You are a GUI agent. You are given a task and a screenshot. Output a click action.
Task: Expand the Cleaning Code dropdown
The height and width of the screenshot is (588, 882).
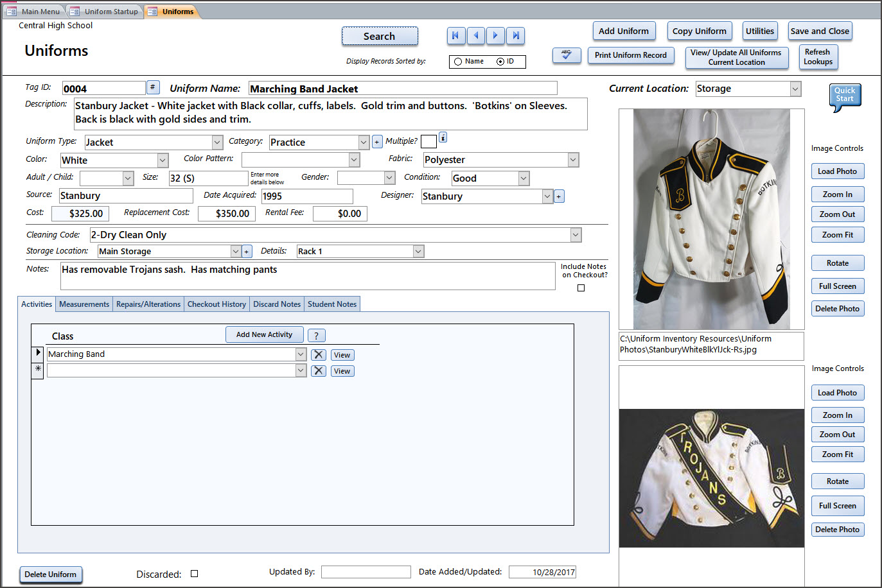tap(575, 235)
